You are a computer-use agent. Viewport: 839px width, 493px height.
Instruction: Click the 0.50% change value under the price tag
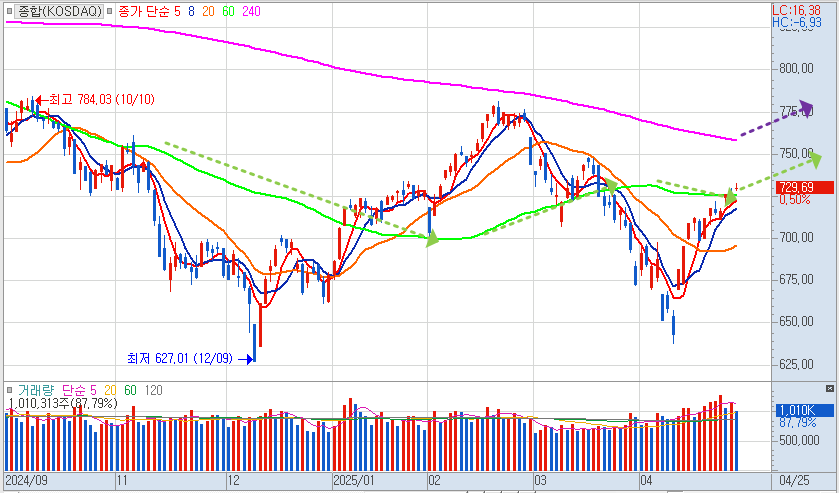pos(795,199)
